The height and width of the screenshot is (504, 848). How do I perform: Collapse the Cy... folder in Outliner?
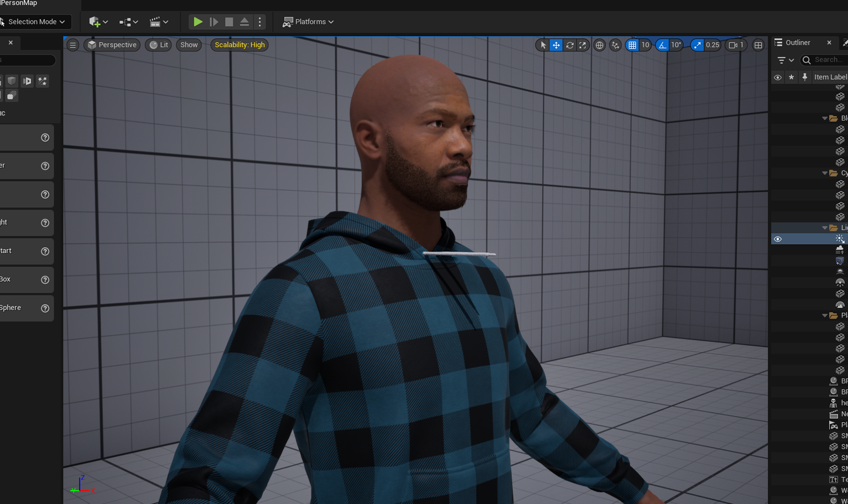coord(825,173)
